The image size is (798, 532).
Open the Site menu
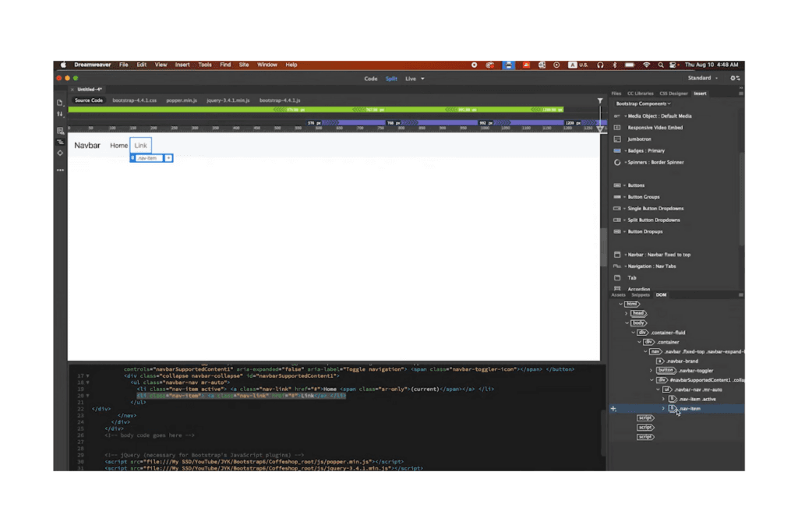point(244,65)
